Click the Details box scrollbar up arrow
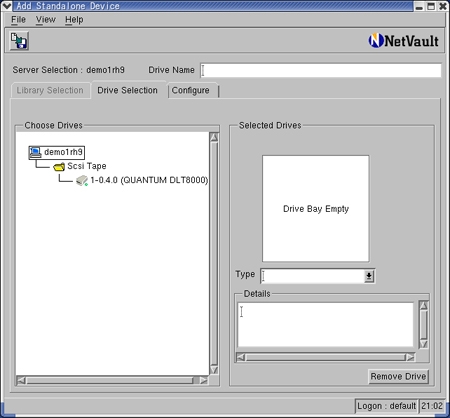 tap(423, 305)
